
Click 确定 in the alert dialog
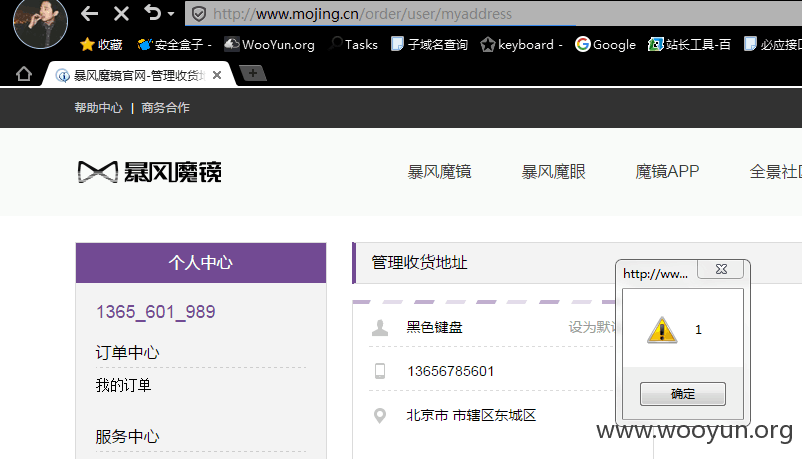pyautogui.click(x=682, y=394)
